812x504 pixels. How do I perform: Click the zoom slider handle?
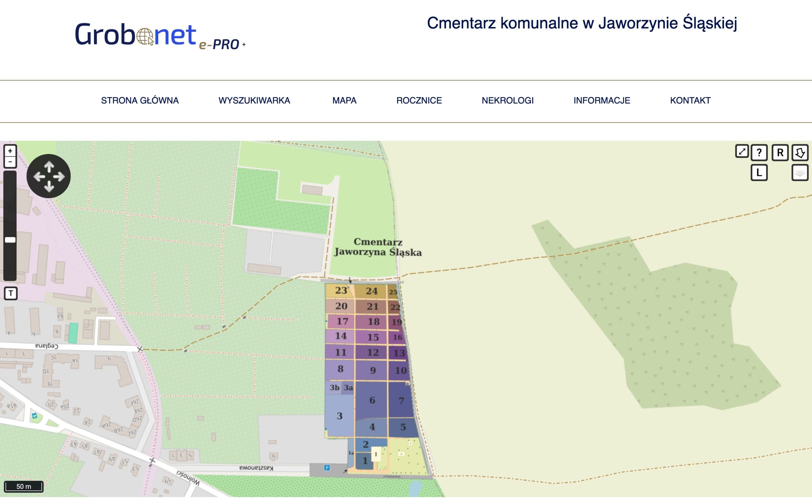pyautogui.click(x=10, y=240)
